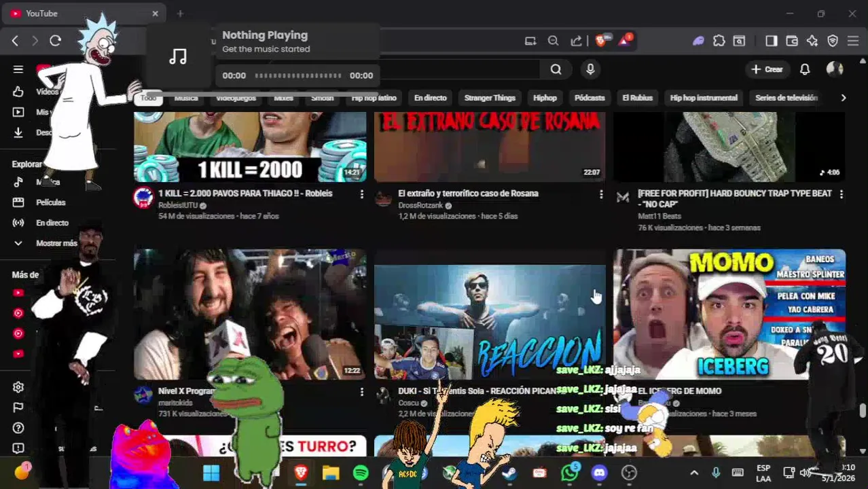The image size is (868, 489).
Task: Open the Brave main menu icon
Action: [x=853, y=41]
